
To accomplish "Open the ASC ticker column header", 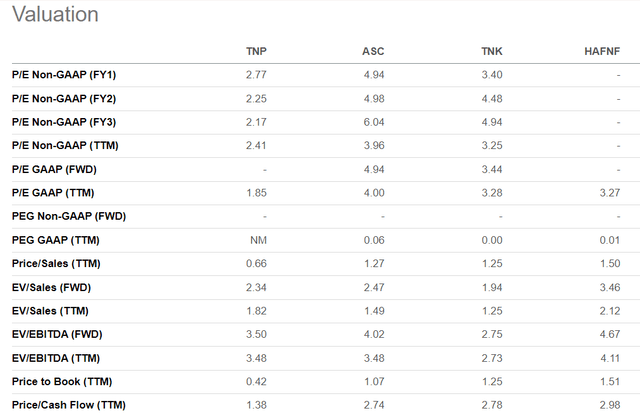I will (373, 51).
